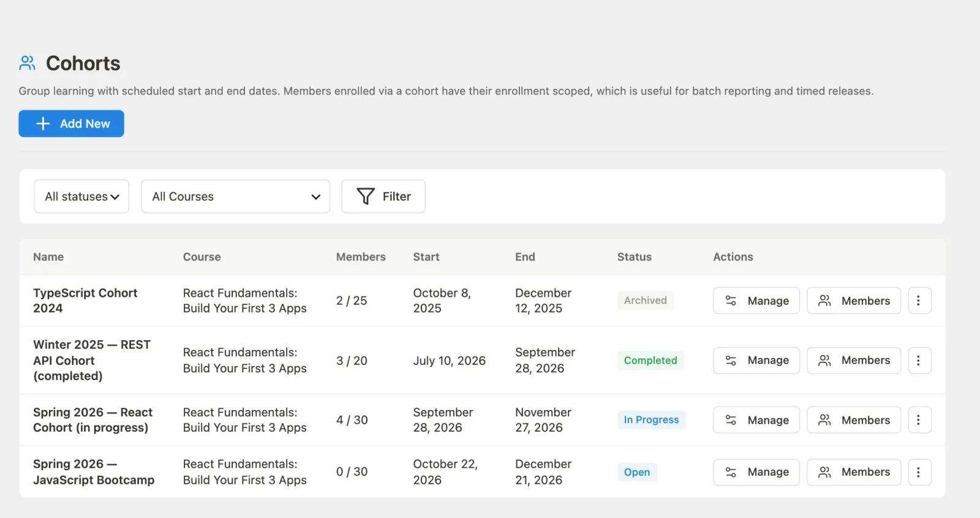View Members of Winter 2025 REST API Cohort
The width and height of the screenshot is (980, 518).
(854, 360)
